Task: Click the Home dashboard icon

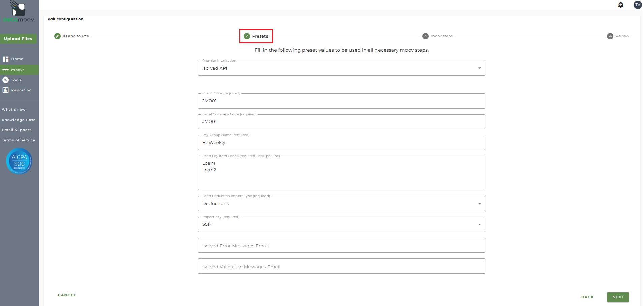Action: [x=5, y=59]
